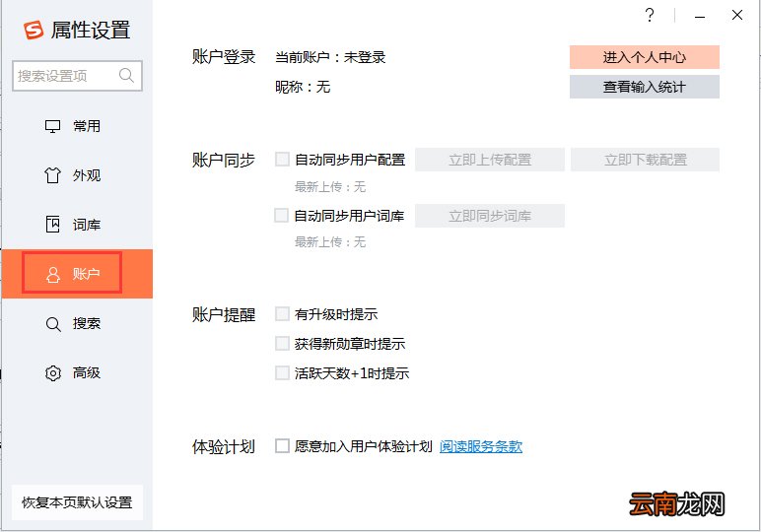Viewport: 761px width, 532px height.
Task: Open the 常用 settings tab
Action: click(78, 126)
